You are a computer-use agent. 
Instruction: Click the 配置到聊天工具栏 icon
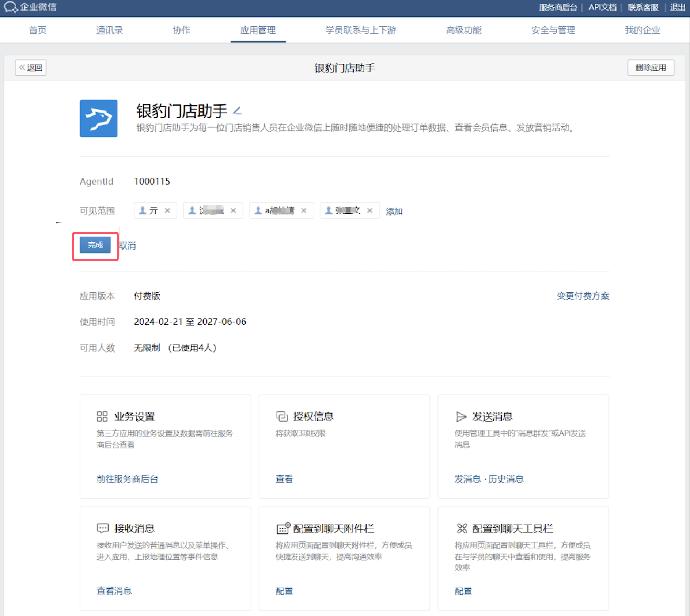[462, 528]
